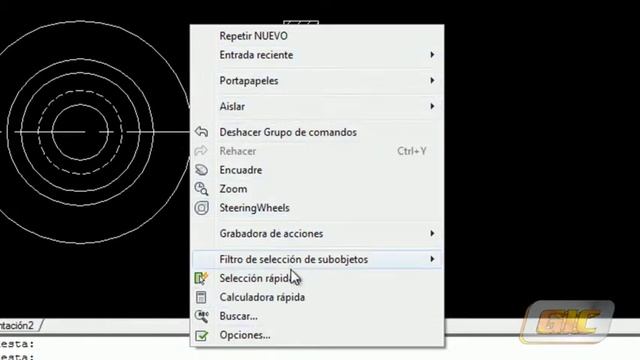This screenshot has height=360, width=640.
Task: Launch SteeringWheels from the menu
Action: (x=317, y=208)
